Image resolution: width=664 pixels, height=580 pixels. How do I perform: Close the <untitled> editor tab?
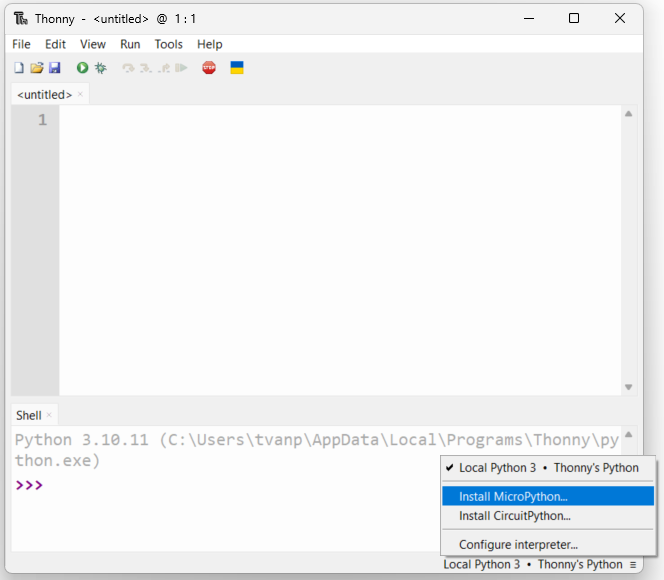[80, 94]
